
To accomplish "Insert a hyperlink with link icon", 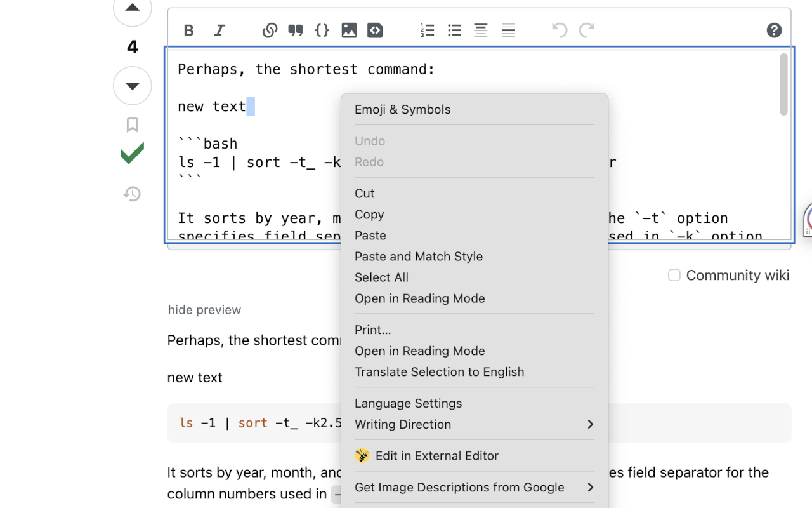I will coord(270,30).
